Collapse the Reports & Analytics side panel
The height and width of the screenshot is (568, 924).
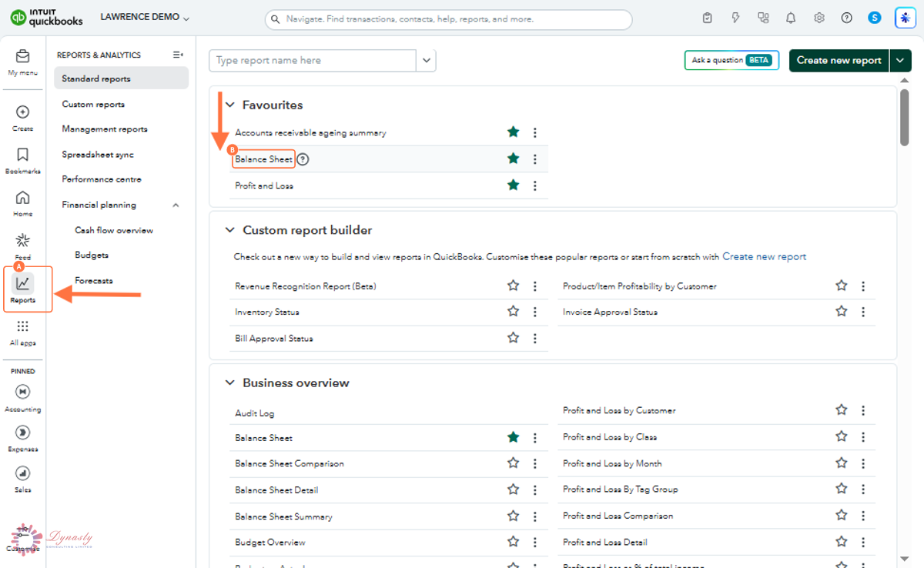(x=178, y=55)
